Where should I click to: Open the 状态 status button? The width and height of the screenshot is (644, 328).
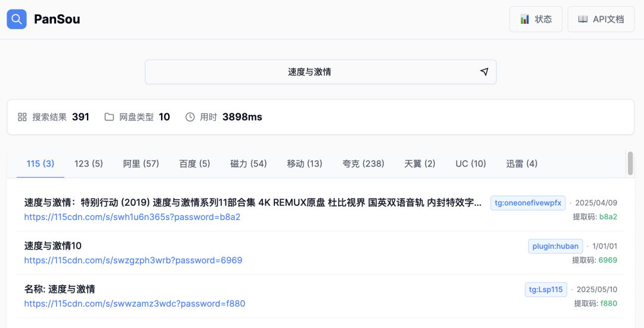coord(535,19)
